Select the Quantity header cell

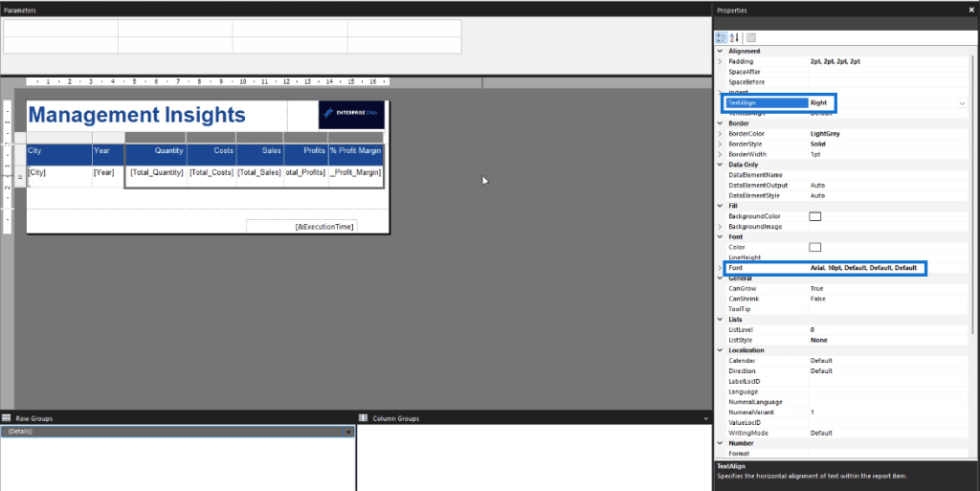[156, 154]
